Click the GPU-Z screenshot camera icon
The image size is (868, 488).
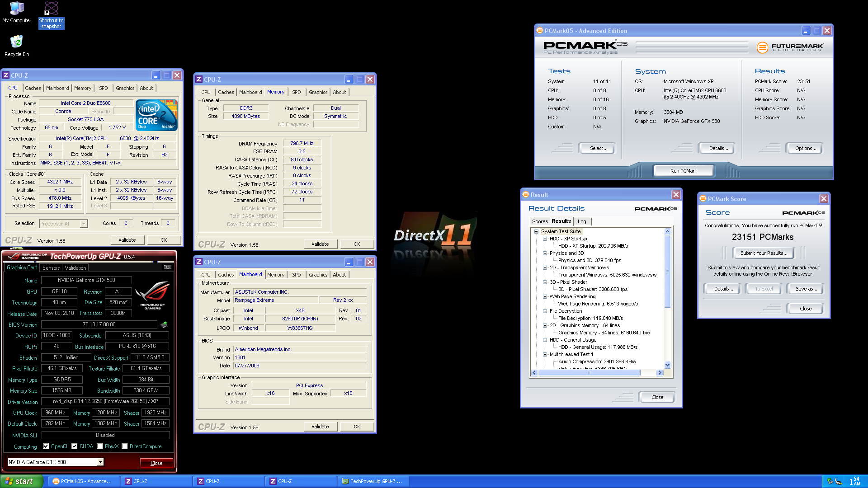click(168, 267)
